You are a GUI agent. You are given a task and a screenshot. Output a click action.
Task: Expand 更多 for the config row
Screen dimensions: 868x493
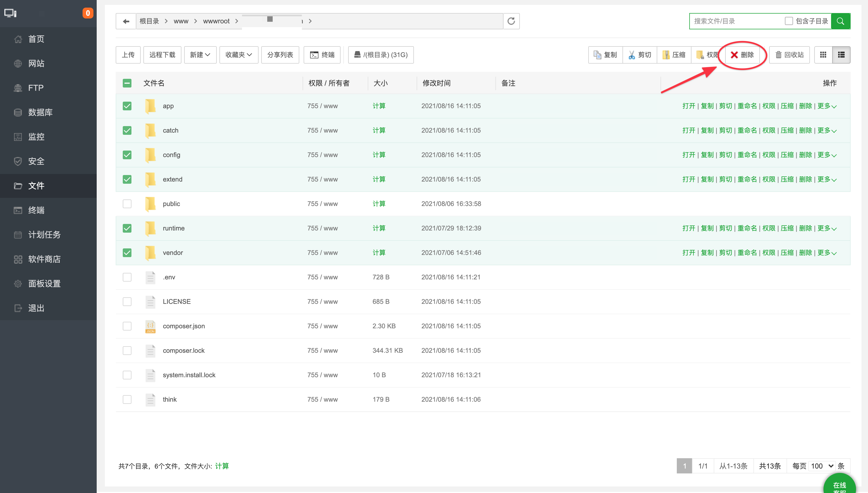(x=827, y=155)
